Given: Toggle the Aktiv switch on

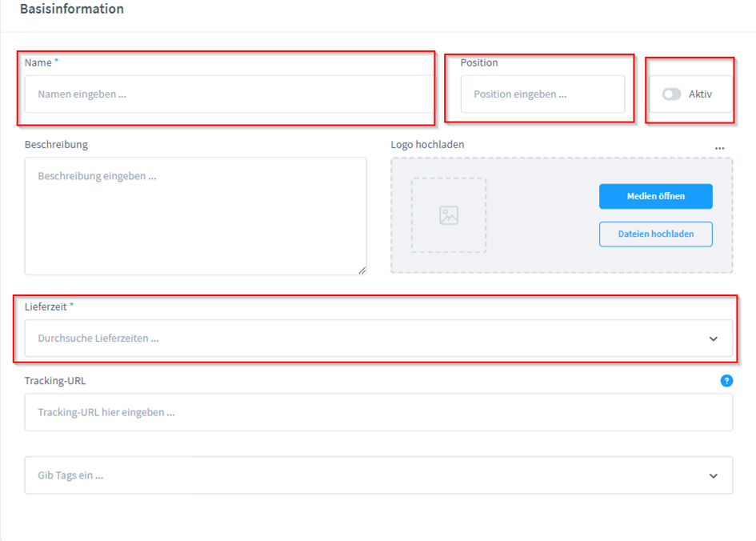Looking at the screenshot, I should pyautogui.click(x=671, y=94).
